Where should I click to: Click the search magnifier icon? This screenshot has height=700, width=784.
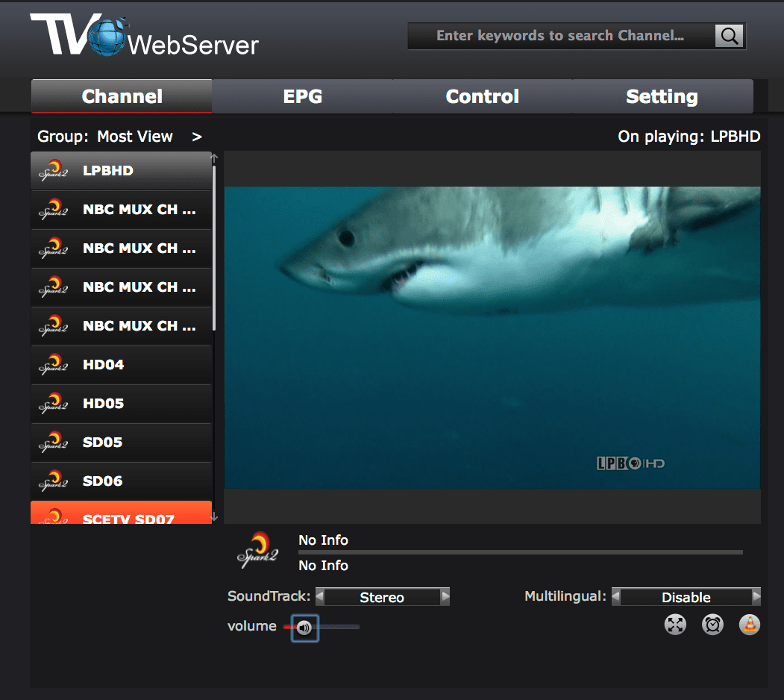click(729, 36)
